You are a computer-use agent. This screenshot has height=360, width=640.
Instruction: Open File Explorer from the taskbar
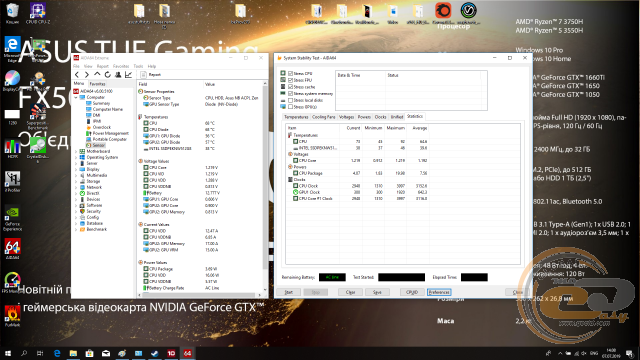click(x=73, y=353)
